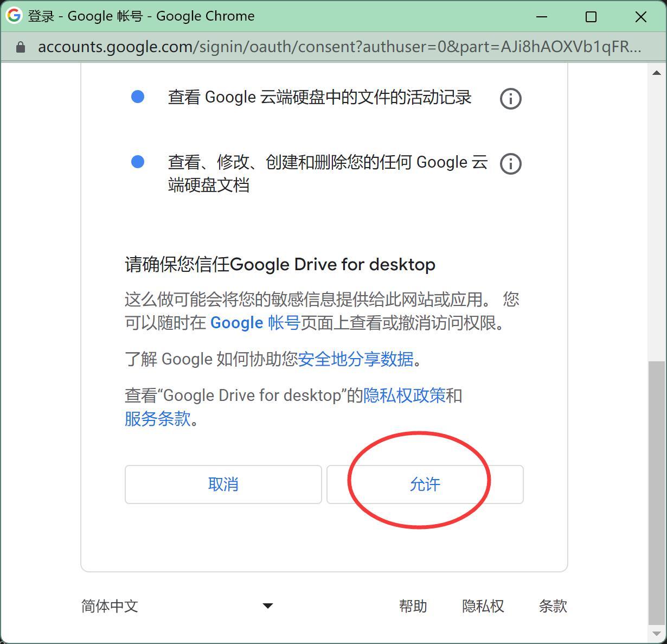667x644 pixels.
Task: Click the scrollbar down arrow
Action: point(657,633)
